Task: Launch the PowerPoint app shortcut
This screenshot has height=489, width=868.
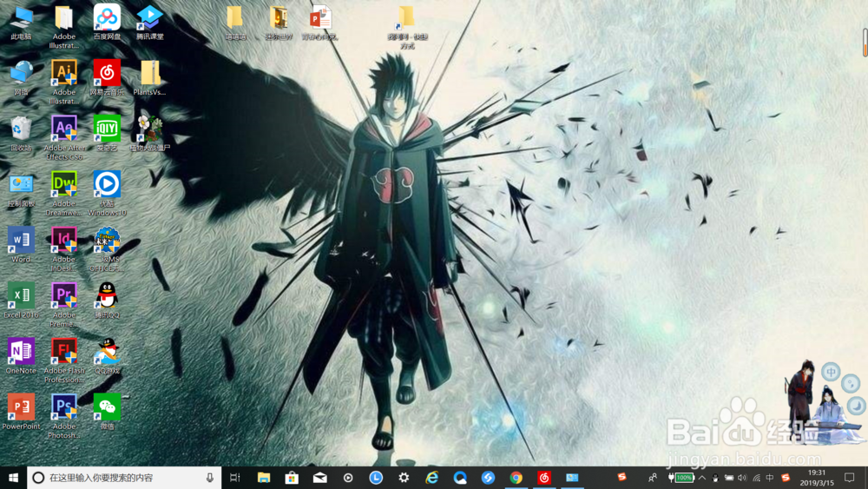Action: (x=21, y=412)
